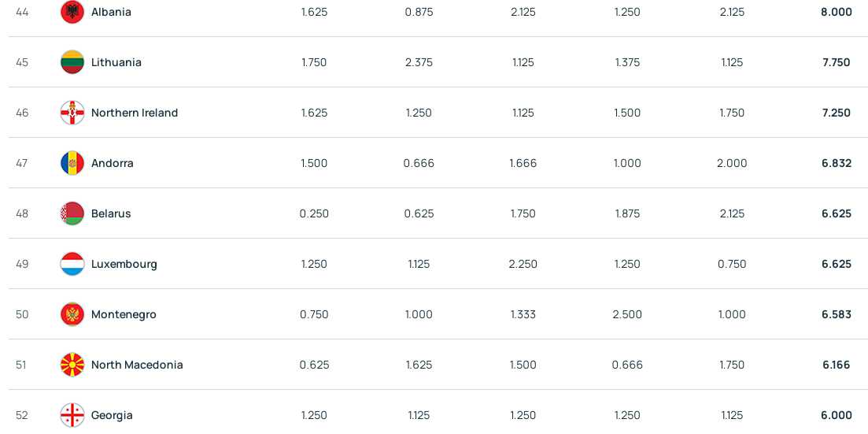
Task: Click the Georgia flag icon
Action: (x=72, y=415)
